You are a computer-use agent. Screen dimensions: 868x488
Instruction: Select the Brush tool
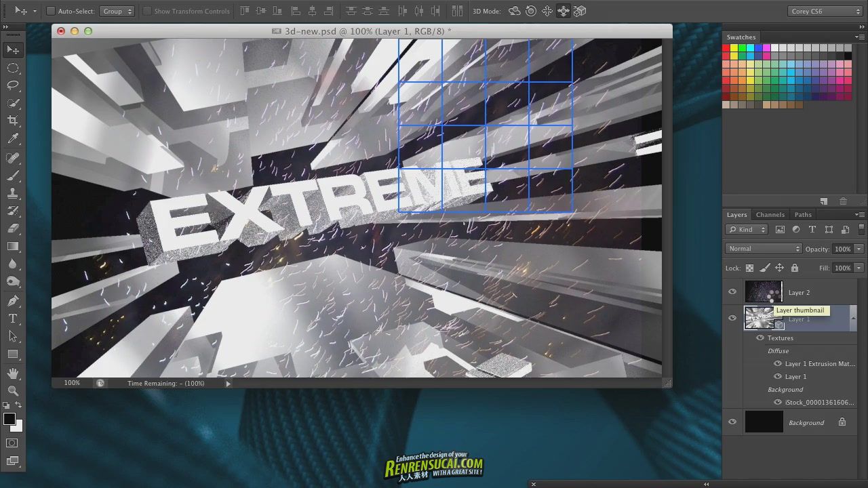pyautogui.click(x=13, y=176)
